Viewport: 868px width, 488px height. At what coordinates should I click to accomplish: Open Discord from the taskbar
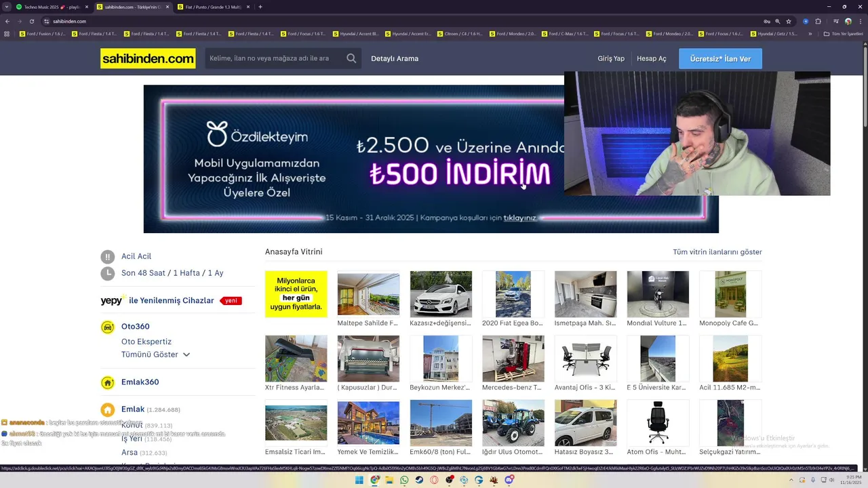(x=509, y=480)
